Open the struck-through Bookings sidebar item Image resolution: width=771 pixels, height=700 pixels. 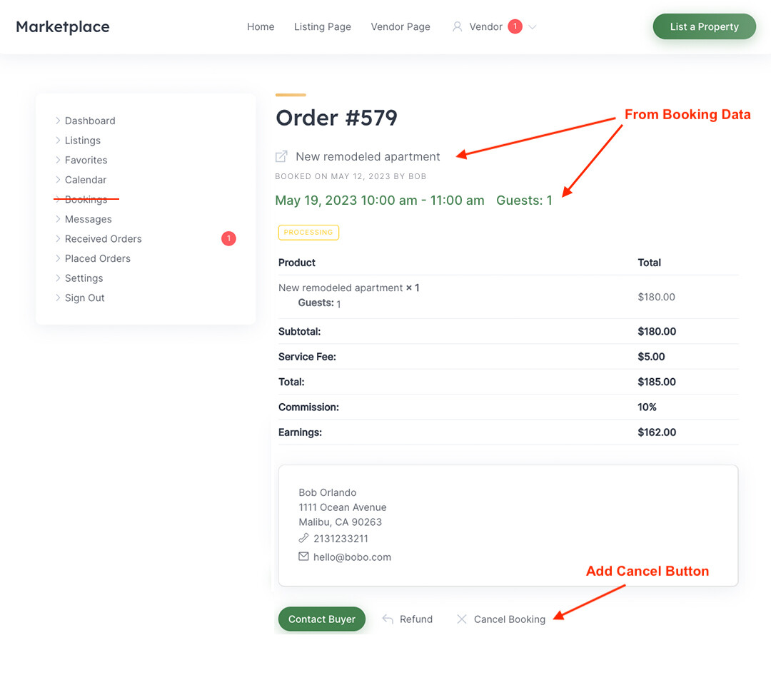point(86,199)
